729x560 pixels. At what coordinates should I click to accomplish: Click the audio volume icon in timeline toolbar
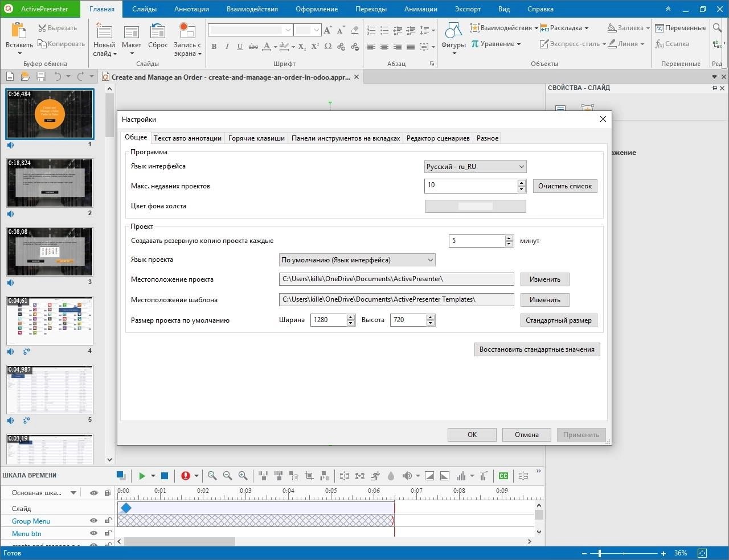[407, 476]
